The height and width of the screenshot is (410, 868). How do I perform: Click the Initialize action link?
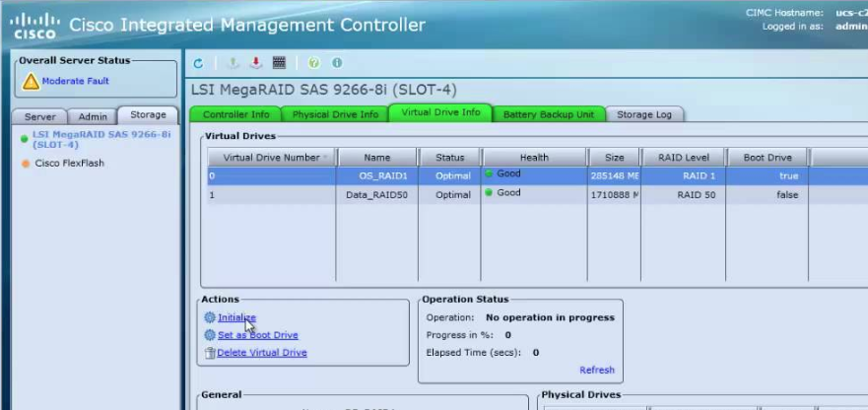236,317
